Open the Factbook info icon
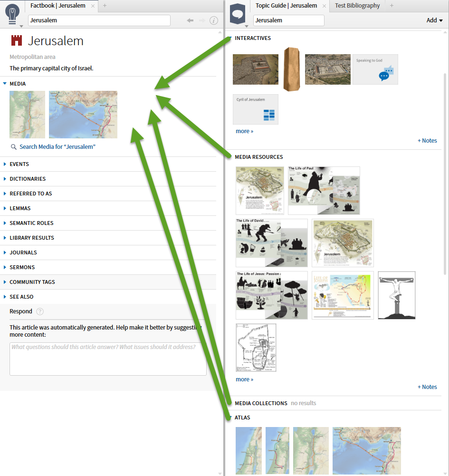 [x=214, y=20]
